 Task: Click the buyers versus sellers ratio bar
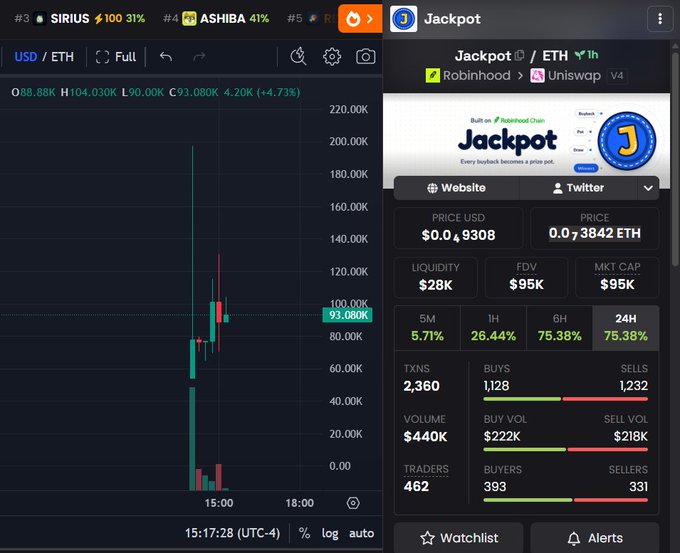(x=566, y=500)
